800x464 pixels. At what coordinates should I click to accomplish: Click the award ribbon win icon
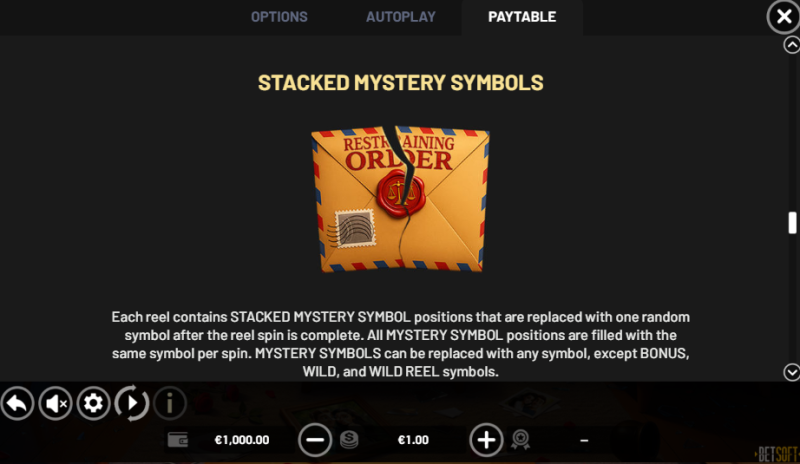point(520,439)
